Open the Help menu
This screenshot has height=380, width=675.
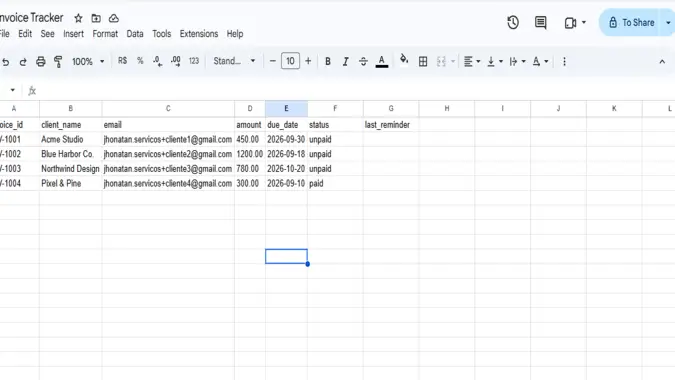pyautogui.click(x=235, y=34)
